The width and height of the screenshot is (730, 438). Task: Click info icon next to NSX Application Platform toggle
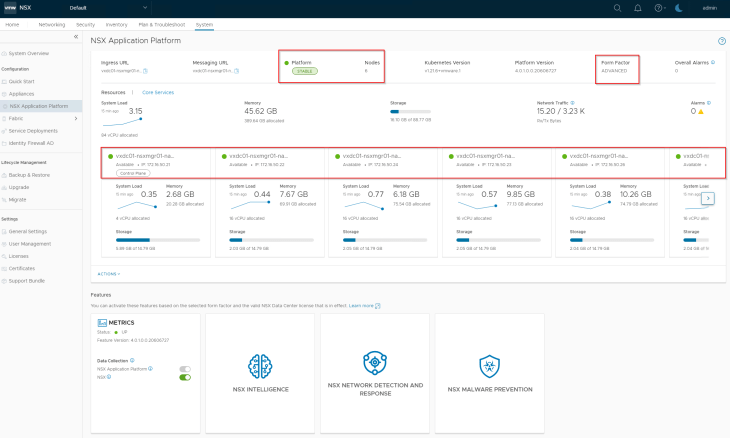point(150,369)
